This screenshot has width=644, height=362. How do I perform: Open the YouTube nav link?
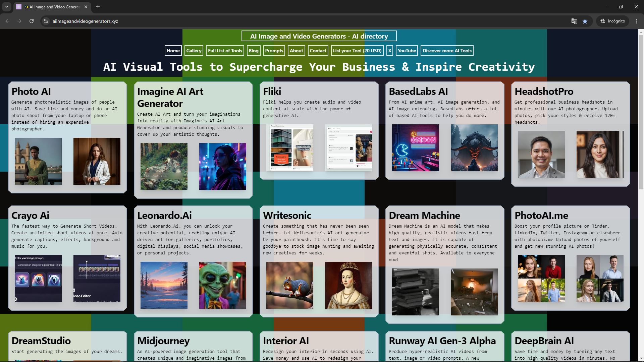coord(407,51)
